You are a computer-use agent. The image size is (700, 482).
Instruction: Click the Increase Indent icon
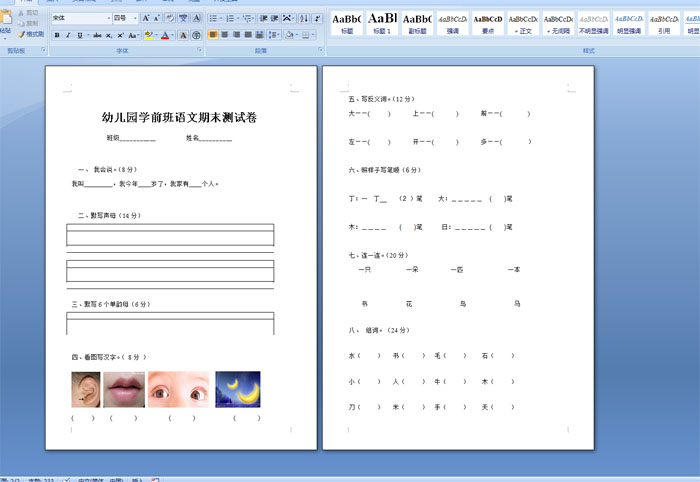point(275,18)
